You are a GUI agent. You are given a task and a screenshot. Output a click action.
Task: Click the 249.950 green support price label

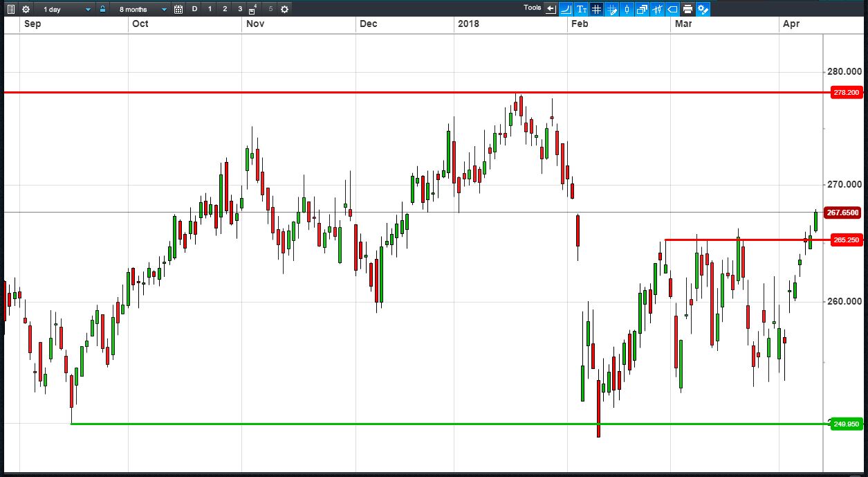[x=847, y=424]
